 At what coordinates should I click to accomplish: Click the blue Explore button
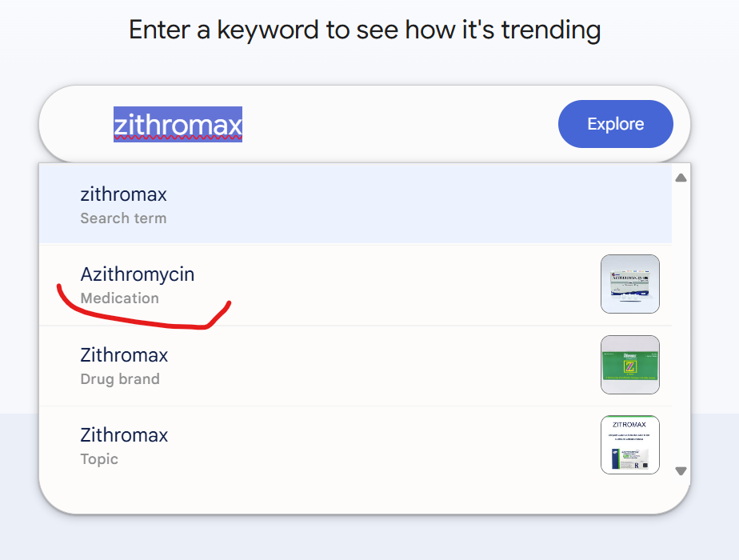click(615, 124)
